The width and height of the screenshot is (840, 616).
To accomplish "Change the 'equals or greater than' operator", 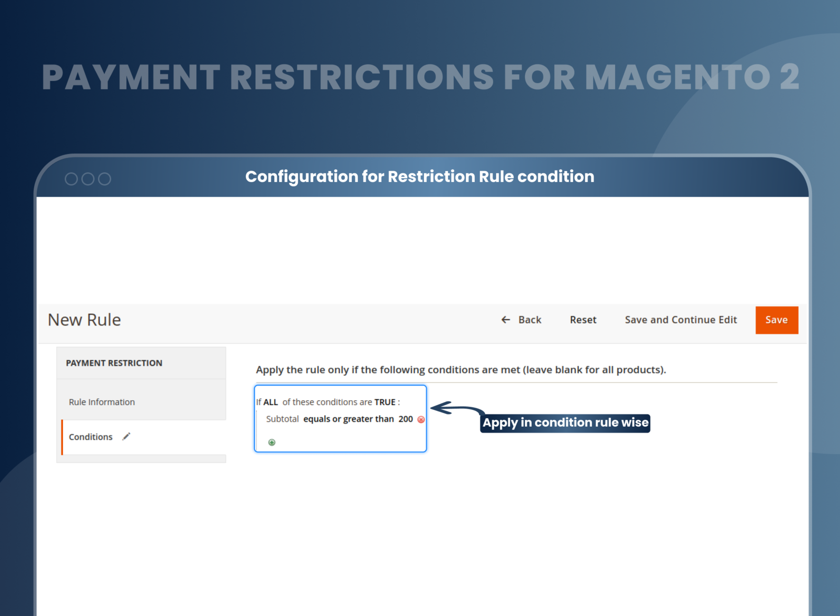I will tap(349, 419).
